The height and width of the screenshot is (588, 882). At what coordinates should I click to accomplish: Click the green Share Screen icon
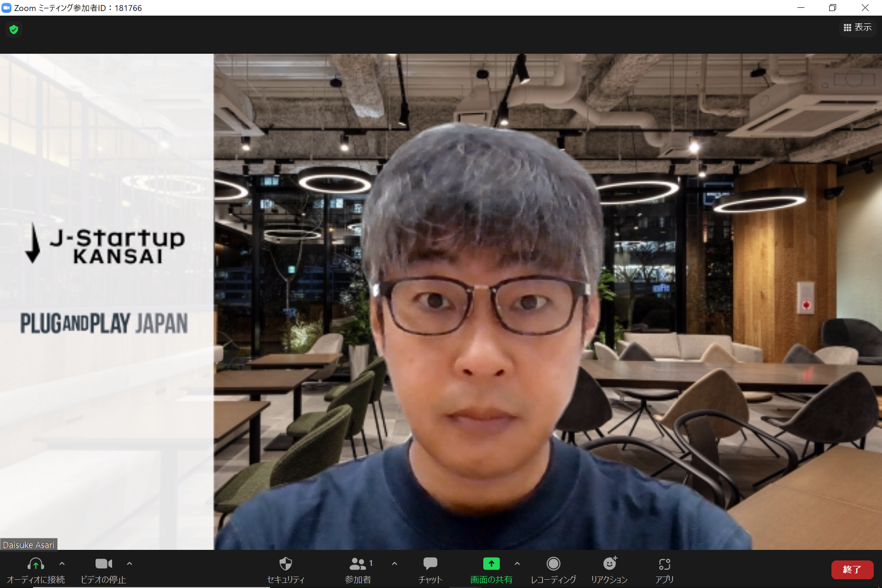tap(491, 564)
